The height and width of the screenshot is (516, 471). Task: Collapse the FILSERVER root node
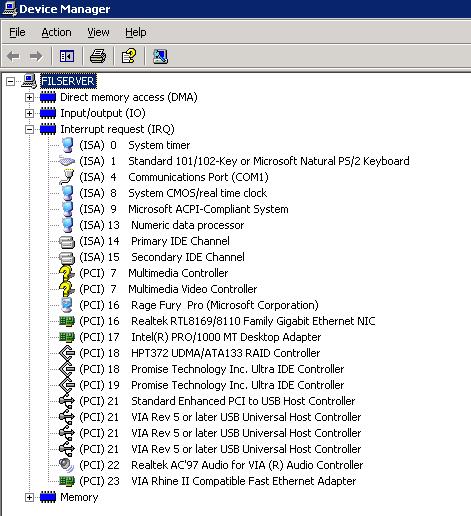(11, 81)
